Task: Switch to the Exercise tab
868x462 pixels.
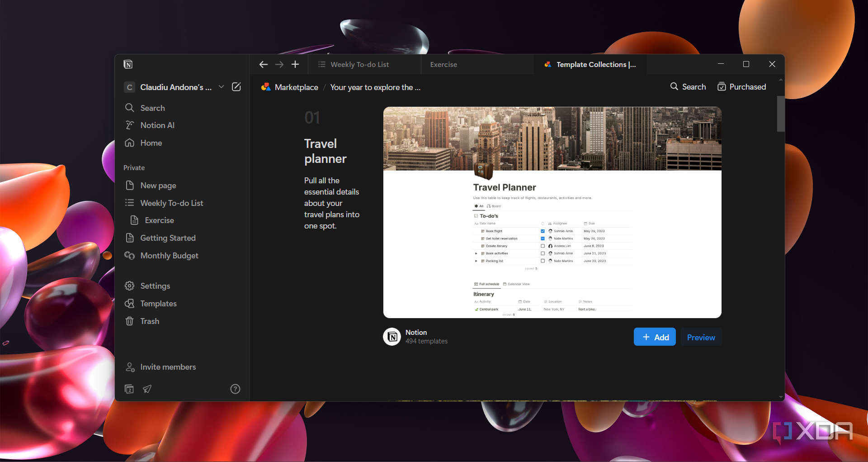Action: [x=477, y=65]
